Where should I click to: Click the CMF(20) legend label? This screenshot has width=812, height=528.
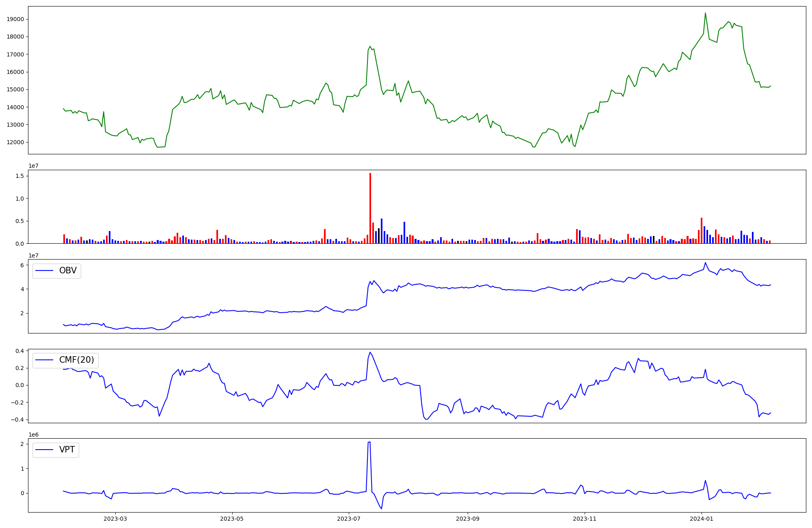[76, 360]
